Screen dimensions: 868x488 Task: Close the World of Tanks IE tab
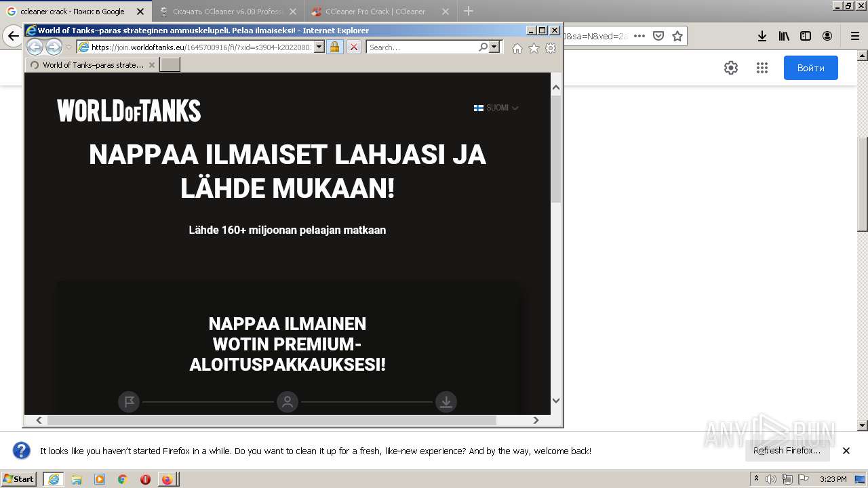click(x=152, y=65)
